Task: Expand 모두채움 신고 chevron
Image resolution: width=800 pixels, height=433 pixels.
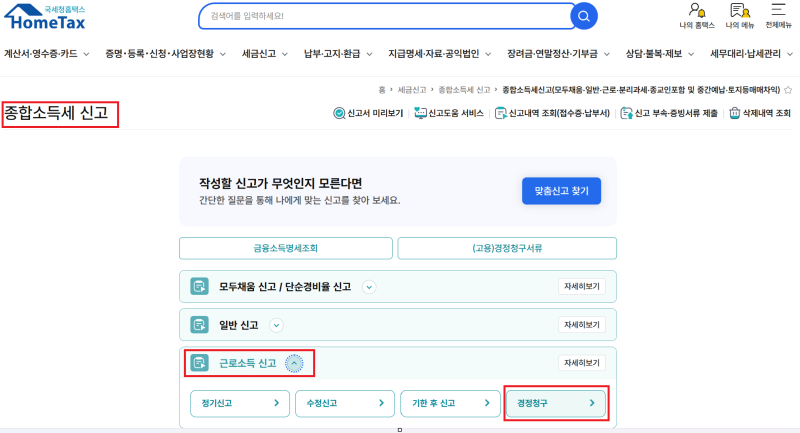Action: point(369,287)
